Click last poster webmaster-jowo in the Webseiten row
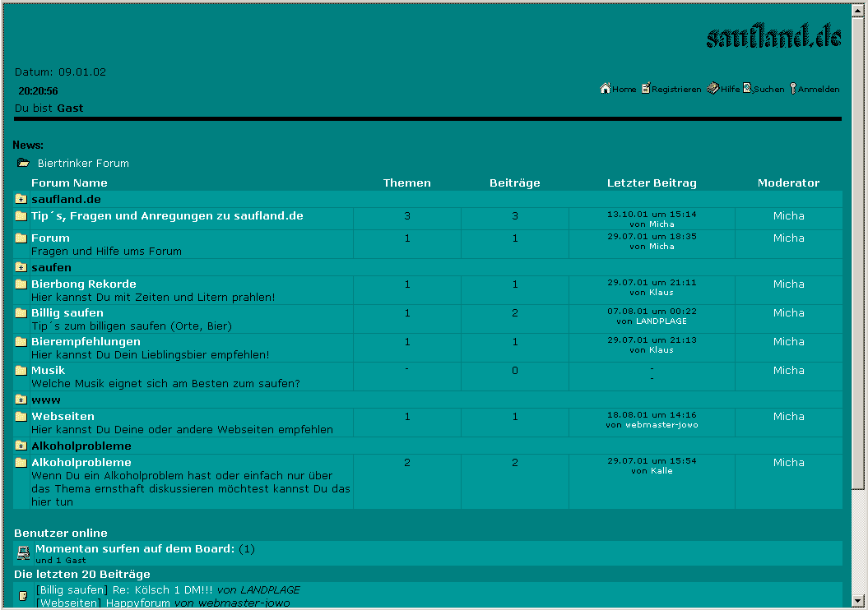Screen dimensions: 868x610 pyautogui.click(x=661, y=425)
